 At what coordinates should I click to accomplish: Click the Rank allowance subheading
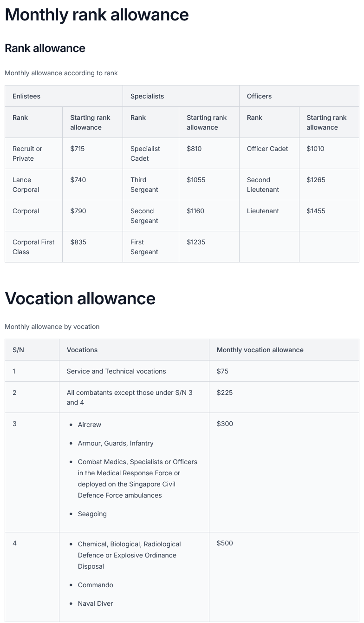click(x=45, y=48)
